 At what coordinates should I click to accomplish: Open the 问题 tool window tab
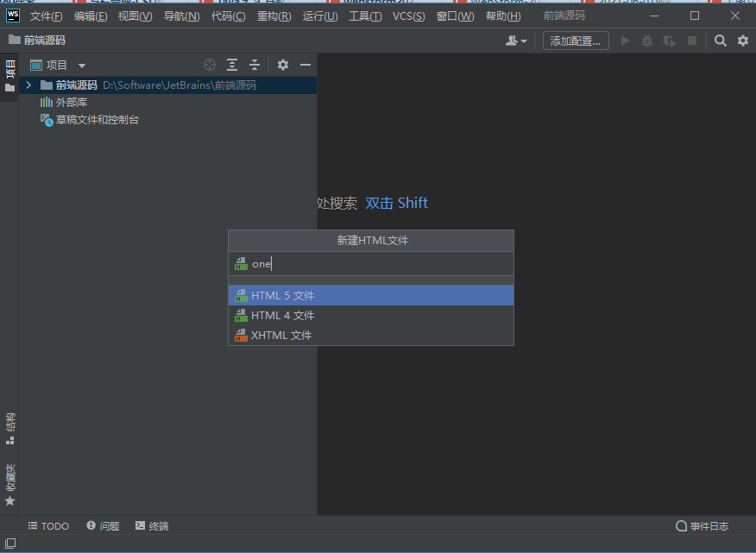coord(103,526)
